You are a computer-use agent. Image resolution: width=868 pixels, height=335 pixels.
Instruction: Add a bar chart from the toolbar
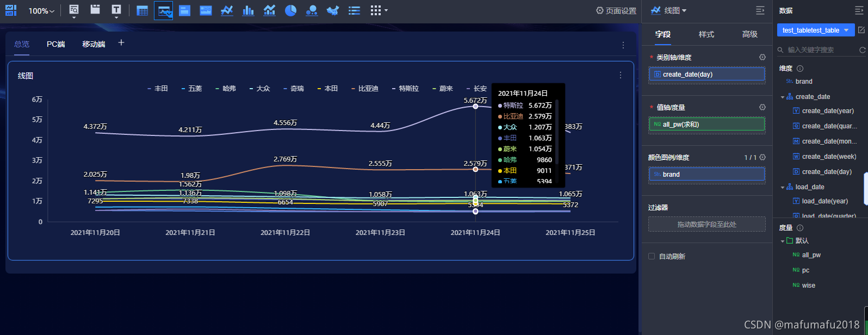(x=249, y=10)
